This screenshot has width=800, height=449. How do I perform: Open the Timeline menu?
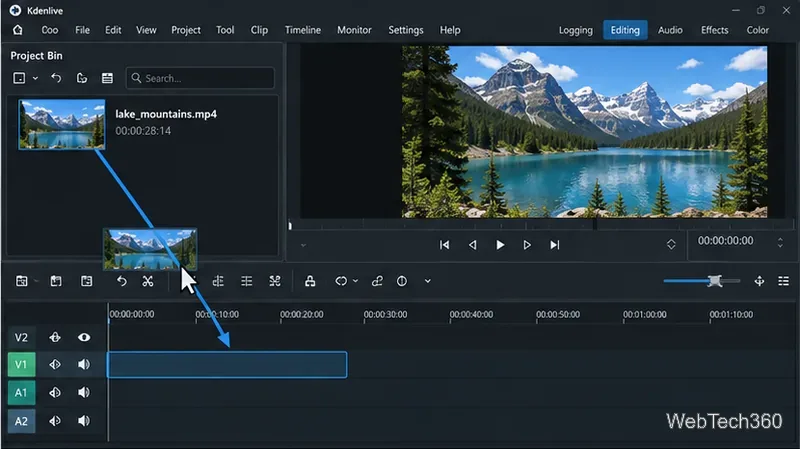pos(303,30)
